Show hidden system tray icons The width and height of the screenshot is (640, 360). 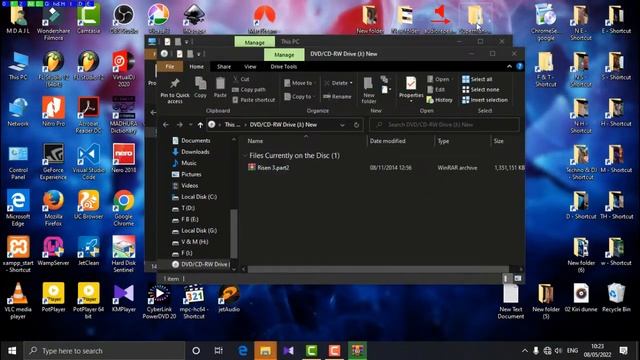pyautogui.click(x=524, y=351)
